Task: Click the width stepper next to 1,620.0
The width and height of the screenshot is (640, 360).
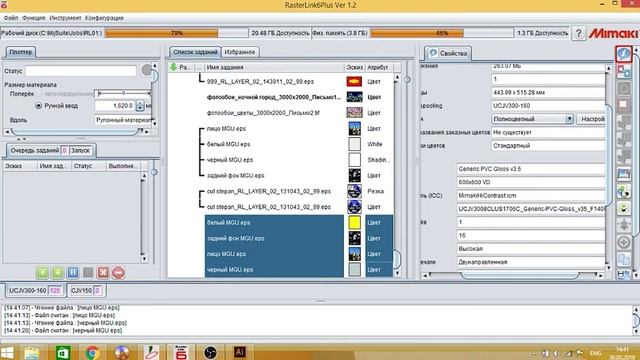Action: point(140,106)
